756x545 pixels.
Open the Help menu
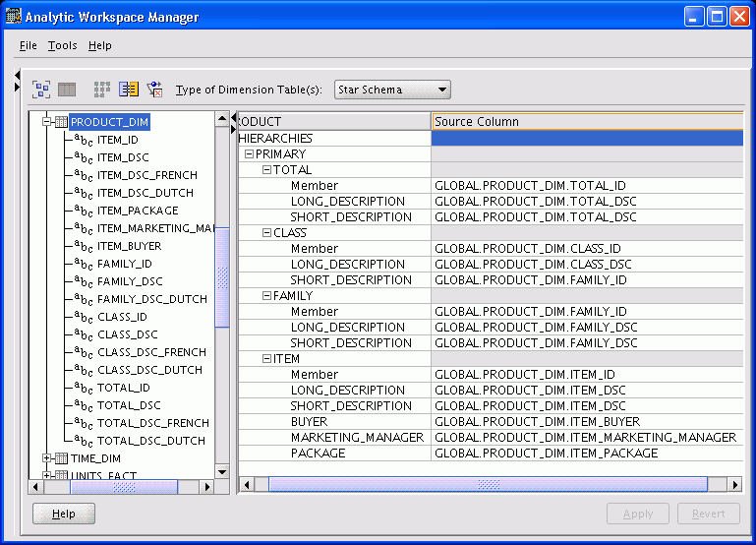(x=100, y=45)
